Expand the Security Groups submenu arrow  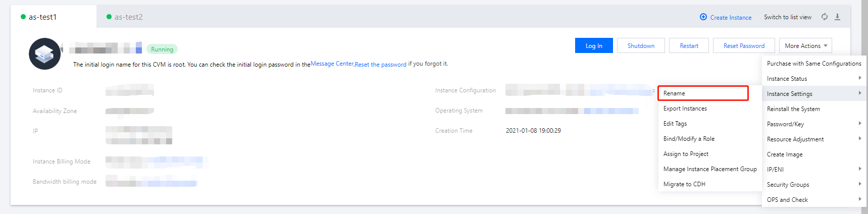pyautogui.click(x=859, y=184)
